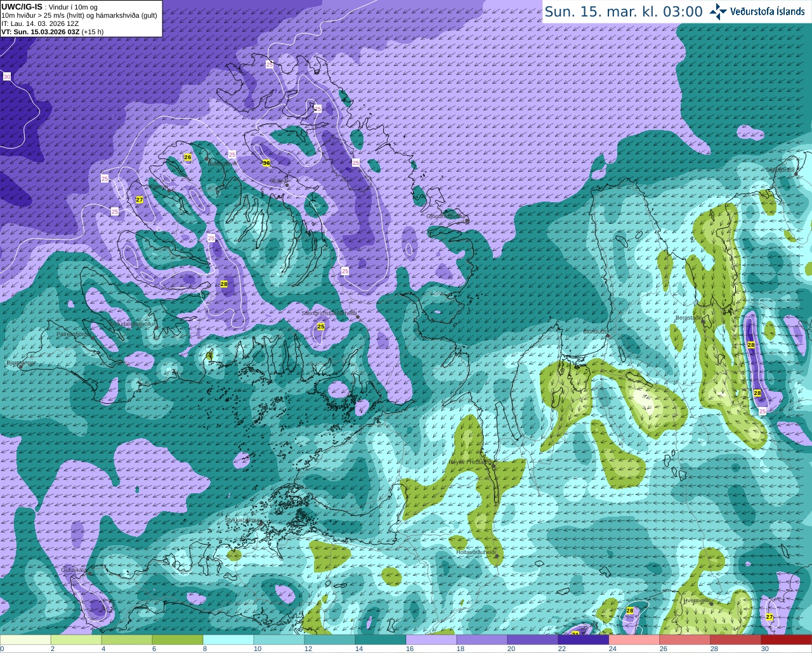
Task: Pick the red 28–30 legend swatch
Action: click(x=736, y=640)
